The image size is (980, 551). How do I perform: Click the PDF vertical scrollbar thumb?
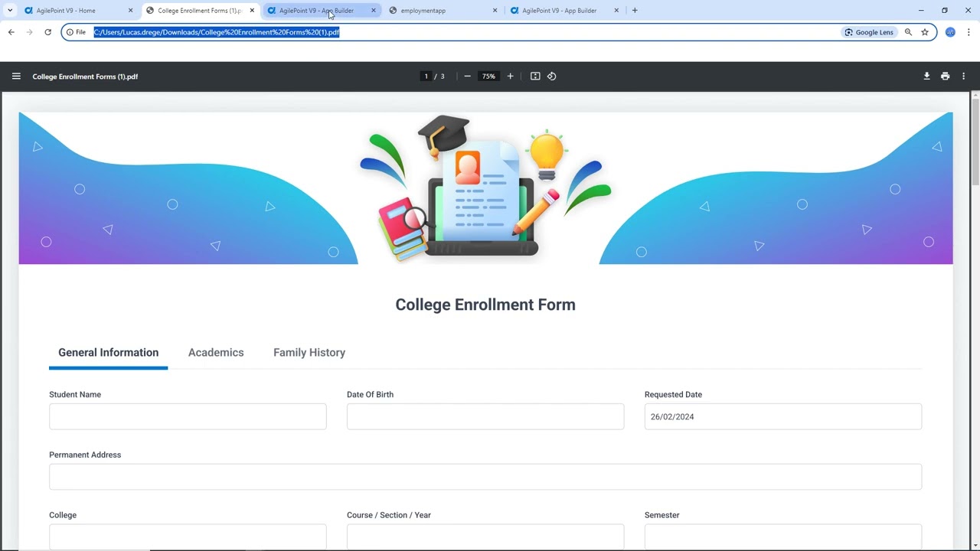(975, 140)
